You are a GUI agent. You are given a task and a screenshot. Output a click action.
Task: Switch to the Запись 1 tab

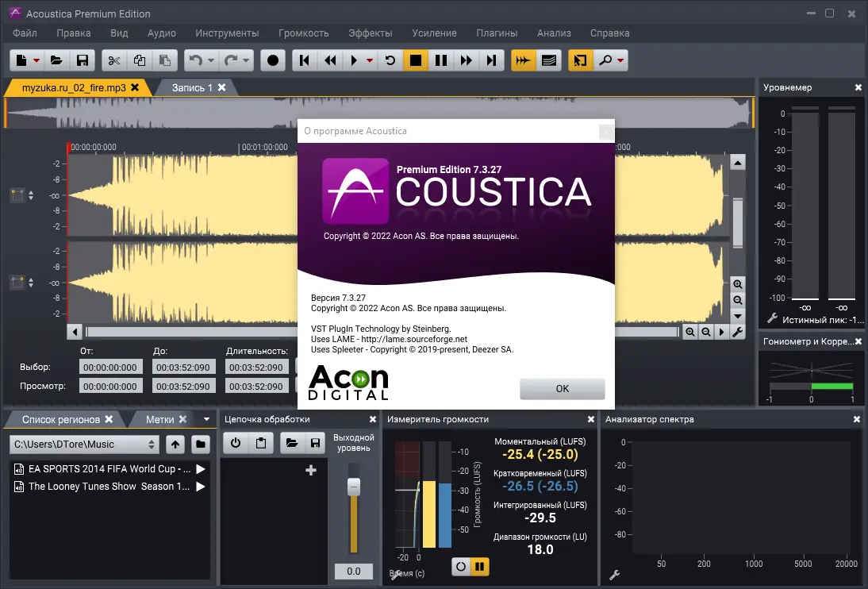(190, 89)
